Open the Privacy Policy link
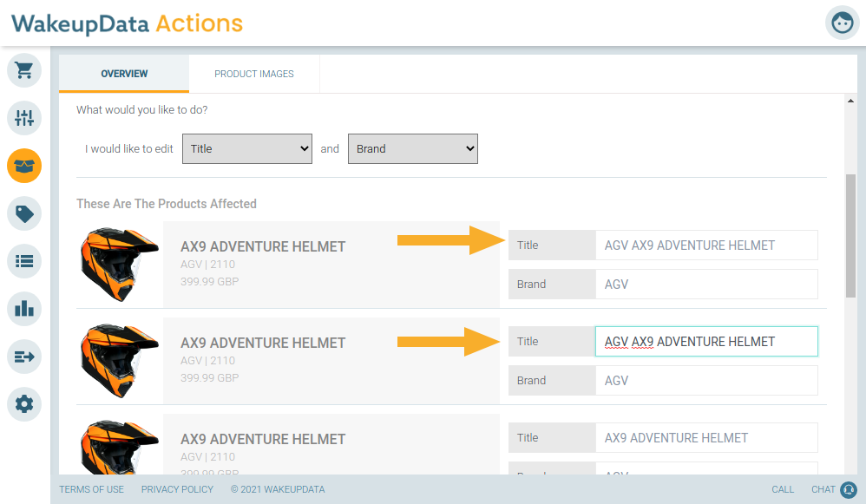Screen dimensions: 866x504 177,489
